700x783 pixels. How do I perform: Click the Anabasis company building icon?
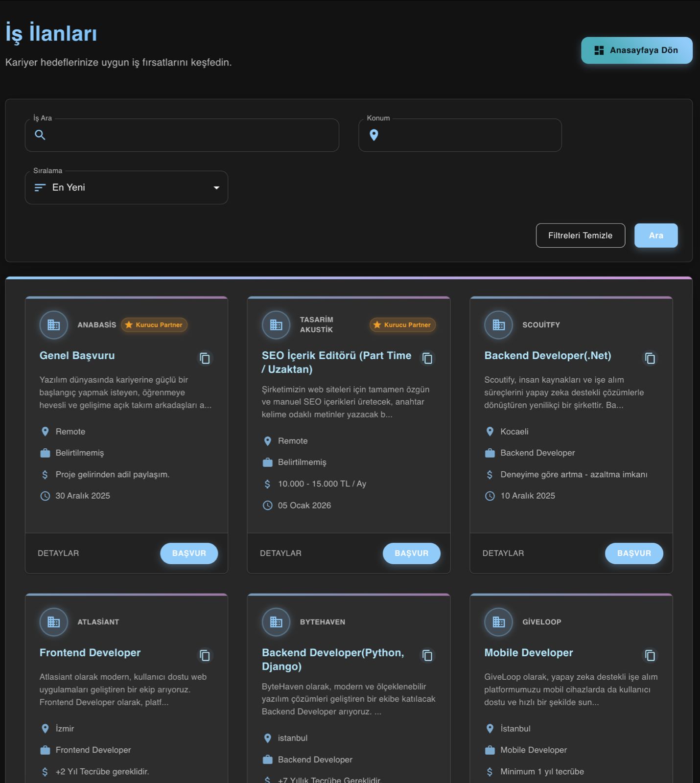53,324
